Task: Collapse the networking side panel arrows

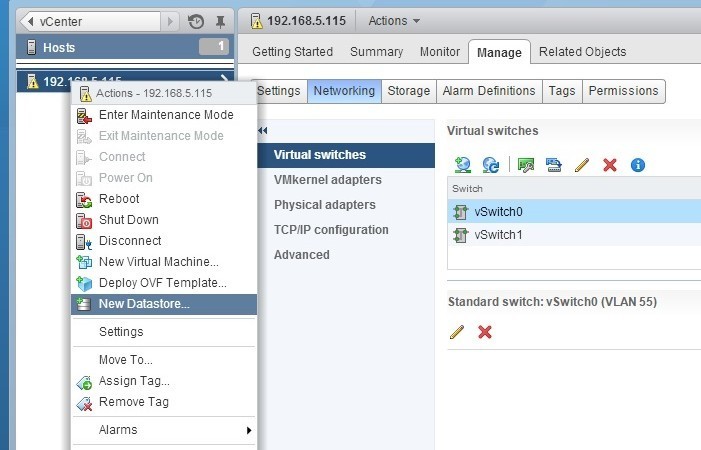Action: click(x=263, y=130)
